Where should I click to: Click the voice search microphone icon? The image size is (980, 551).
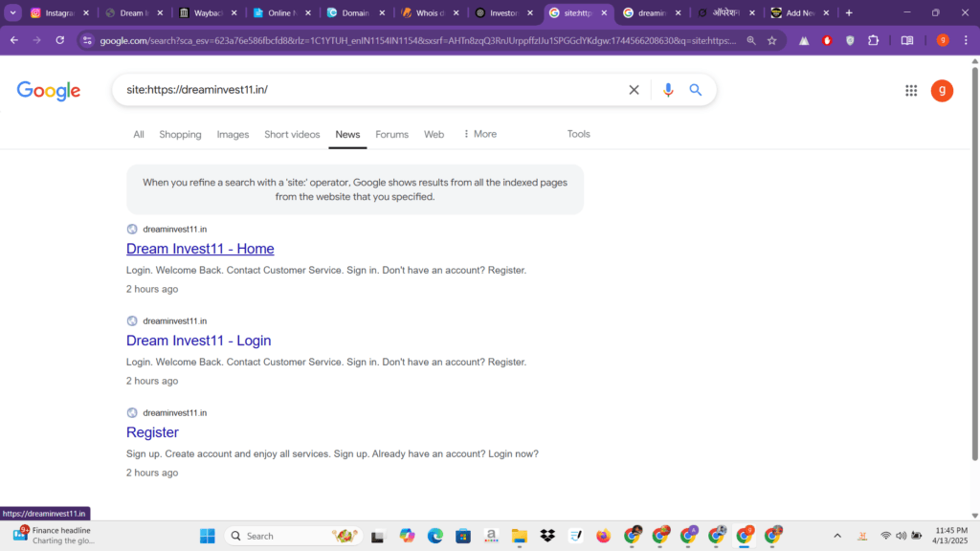pyautogui.click(x=668, y=90)
